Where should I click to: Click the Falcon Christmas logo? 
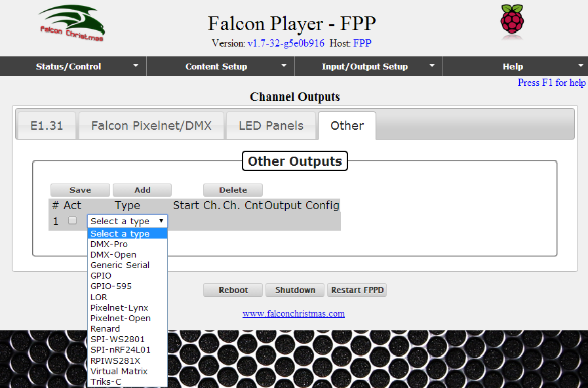71,24
